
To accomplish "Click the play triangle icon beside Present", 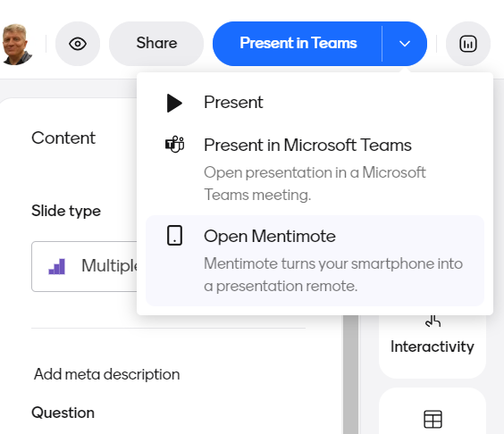I will (x=174, y=103).
